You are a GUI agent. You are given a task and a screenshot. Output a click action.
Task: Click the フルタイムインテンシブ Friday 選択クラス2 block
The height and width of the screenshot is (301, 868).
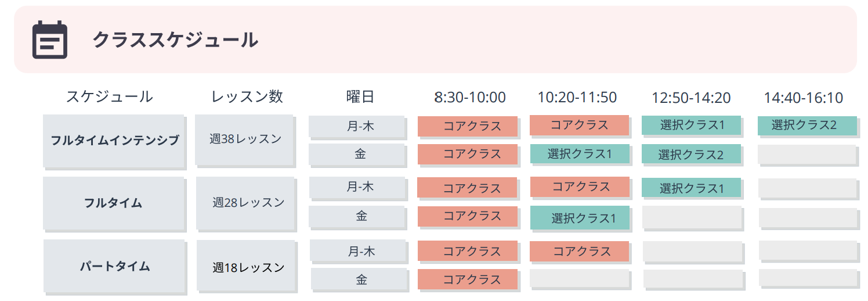(691, 154)
